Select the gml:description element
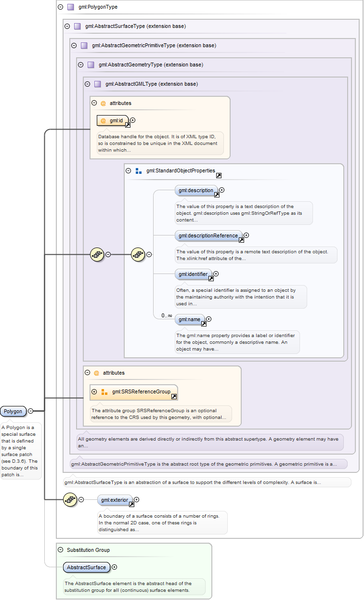Screen dimensions: 364x600 [x=196, y=190]
